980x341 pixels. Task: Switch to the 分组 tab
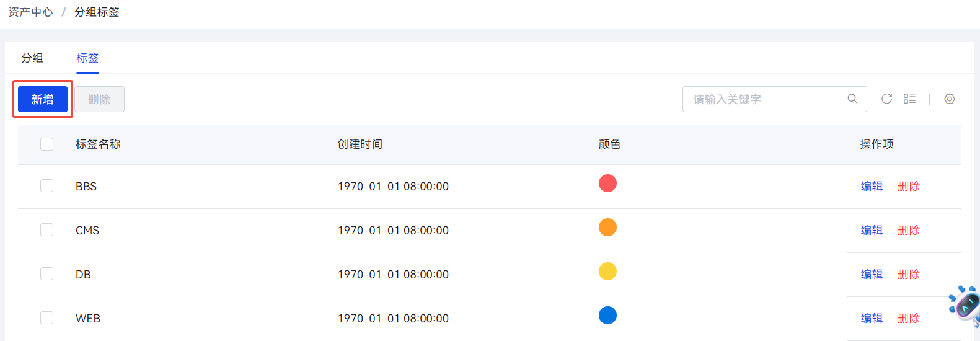pyautogui.click(x=32, y=58)
